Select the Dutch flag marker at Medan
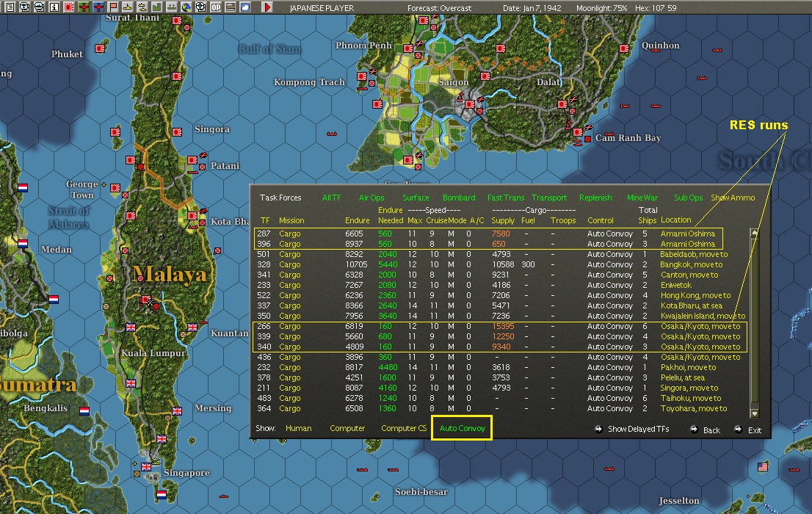 point(22,244)
